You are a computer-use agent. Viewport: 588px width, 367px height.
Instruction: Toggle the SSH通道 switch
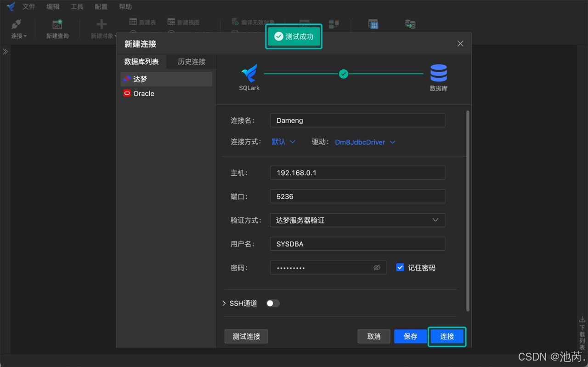pyautogui.click(x=273, y=304)
